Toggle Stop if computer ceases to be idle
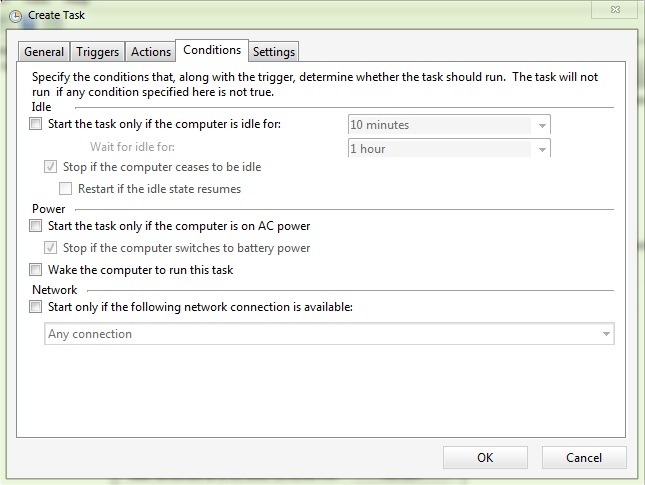Image resolution: width=645 pixels, height=485 pixels. 51,167
